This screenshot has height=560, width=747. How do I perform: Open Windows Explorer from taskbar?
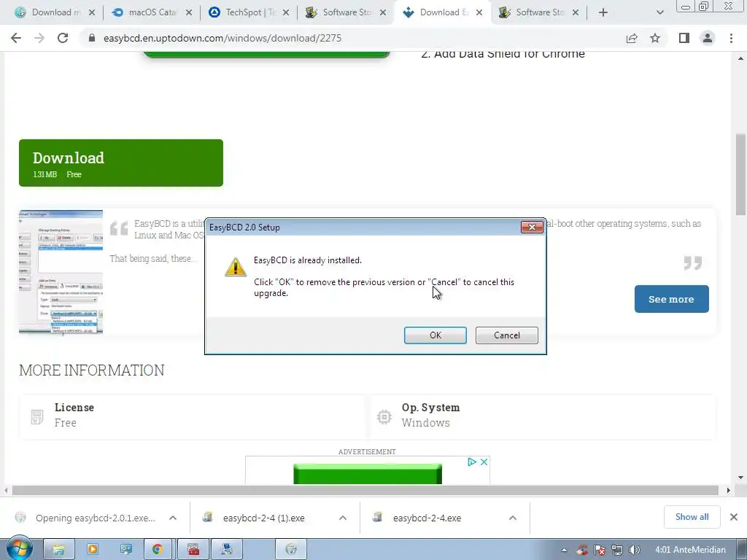(58, 550)
